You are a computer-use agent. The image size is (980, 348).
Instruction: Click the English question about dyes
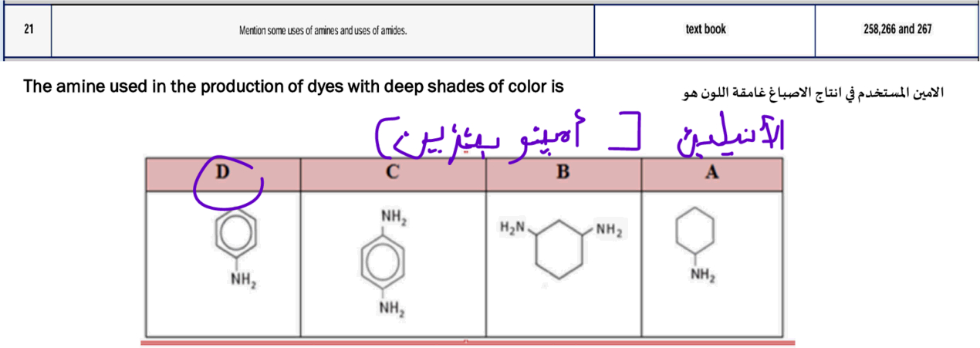(x=294, y=86)
